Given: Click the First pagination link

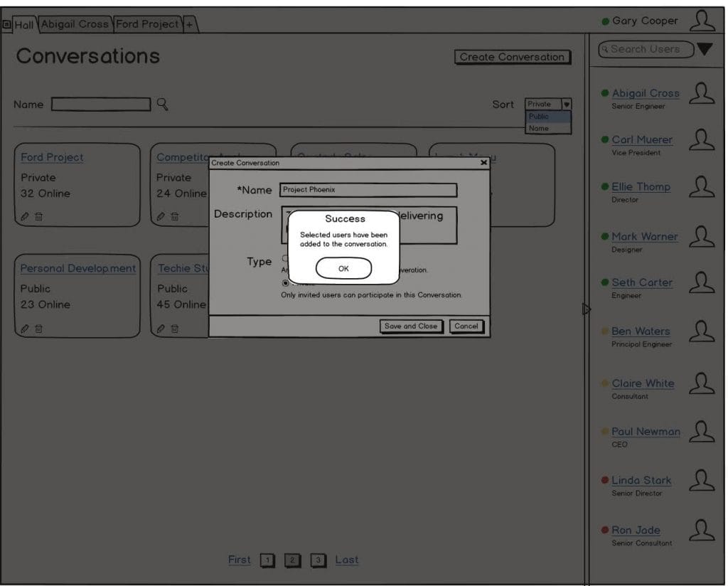Looking at the screenshot, I should (x=239, y=560).
